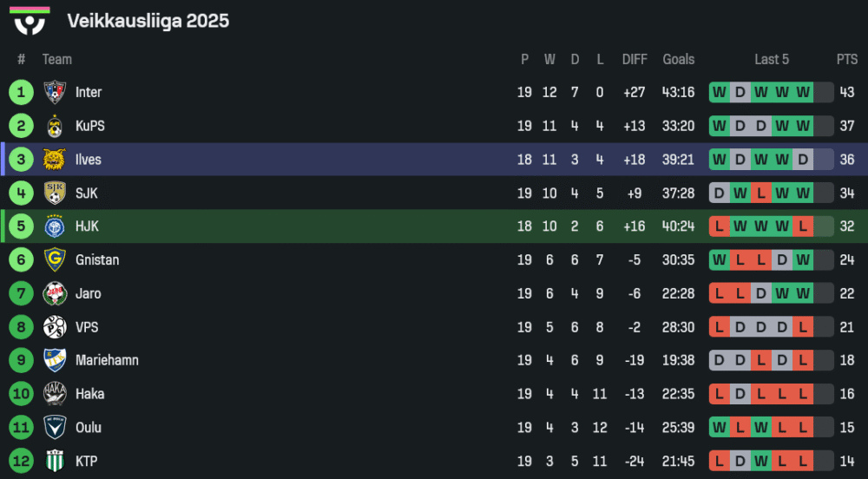
Task: Click the HJK team crest
Action: 55,226
